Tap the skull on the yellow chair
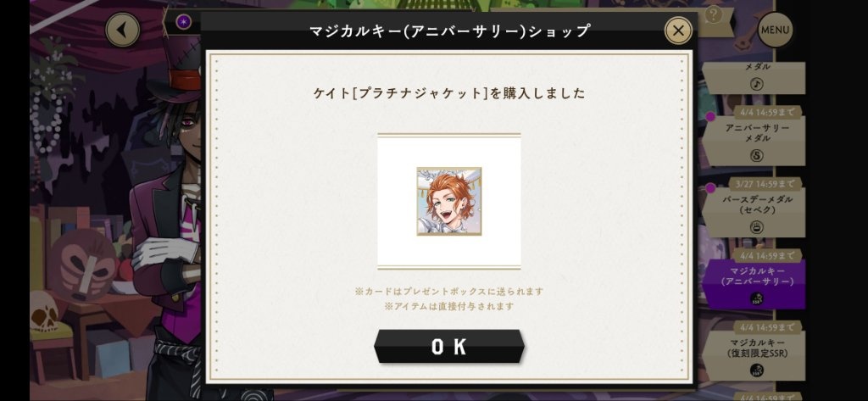868x401 pixels. [x=44, y=311]
